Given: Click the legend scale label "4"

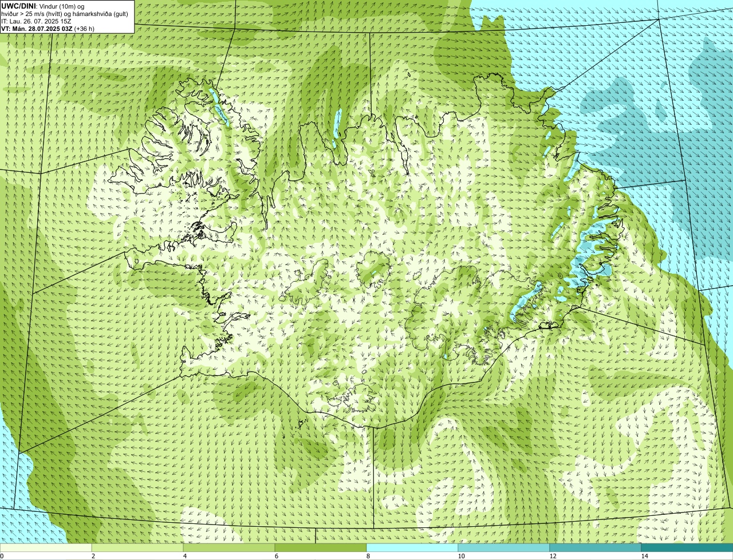Looking at the screenshot, I should coord(184,556).
